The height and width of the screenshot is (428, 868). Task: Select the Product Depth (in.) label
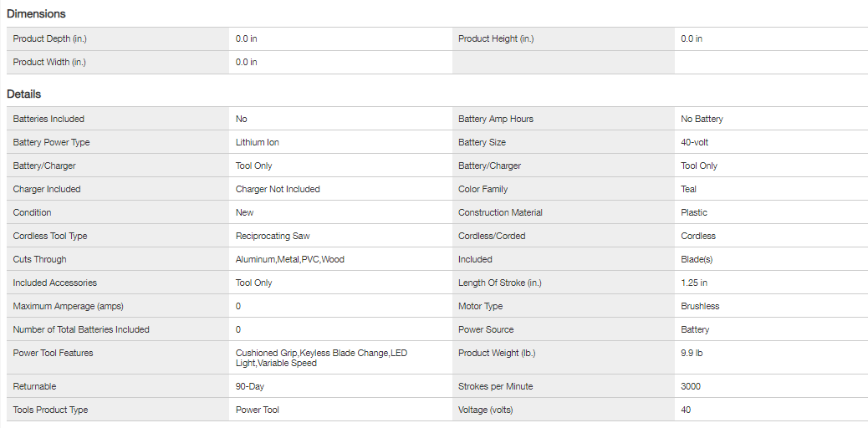pos(50,39)
